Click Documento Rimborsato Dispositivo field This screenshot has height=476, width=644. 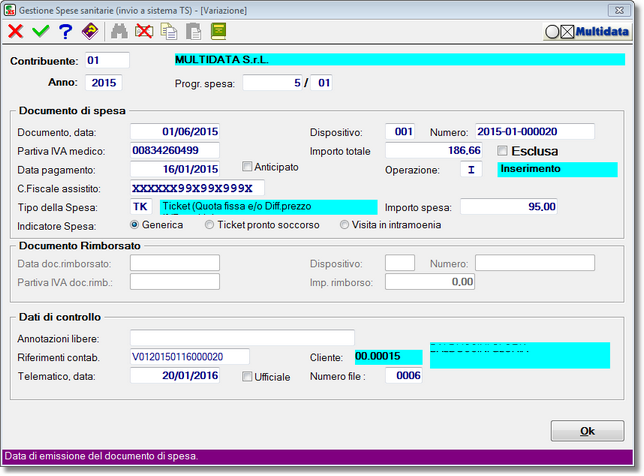tap(400, 263)
